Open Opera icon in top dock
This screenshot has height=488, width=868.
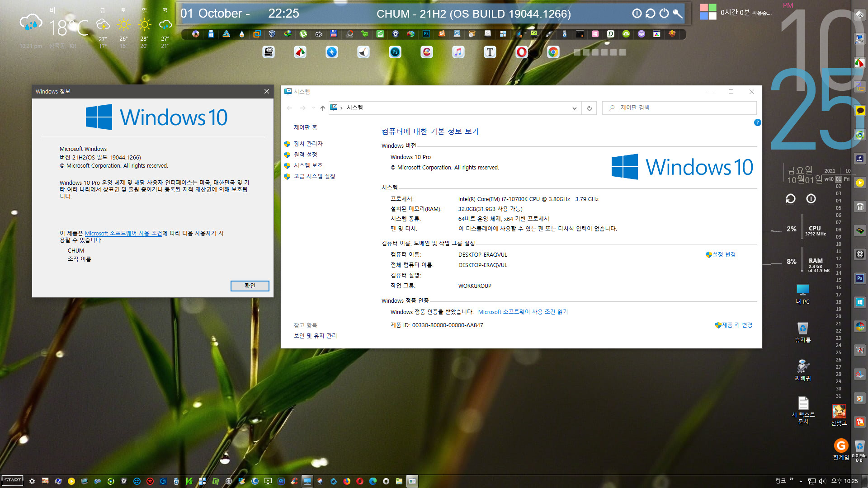(521, 52)
